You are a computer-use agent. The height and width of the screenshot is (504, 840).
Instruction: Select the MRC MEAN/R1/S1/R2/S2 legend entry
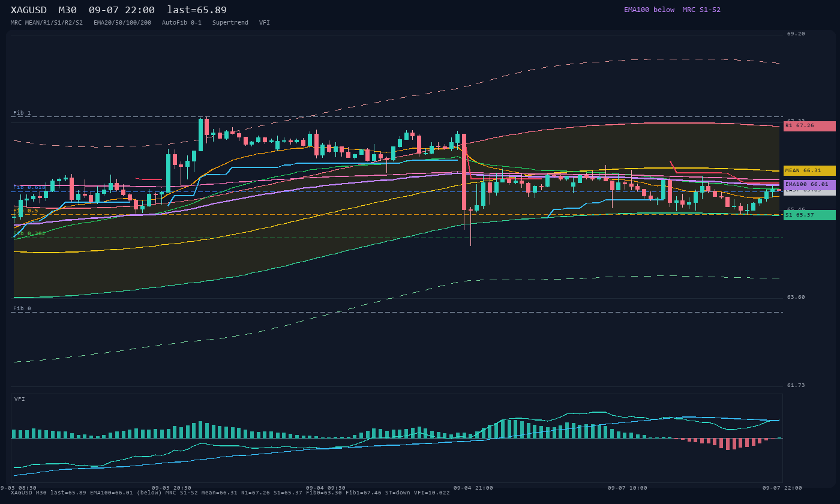coord(47,23)
